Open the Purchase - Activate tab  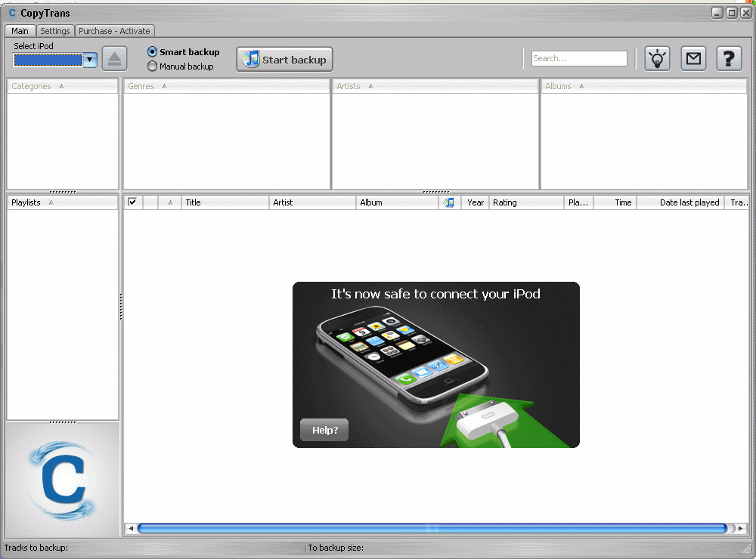[114, 31]
